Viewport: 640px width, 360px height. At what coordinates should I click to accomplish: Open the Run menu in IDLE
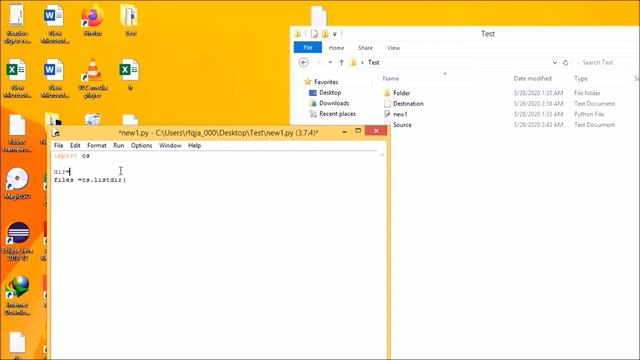click(x=119, y=145)
